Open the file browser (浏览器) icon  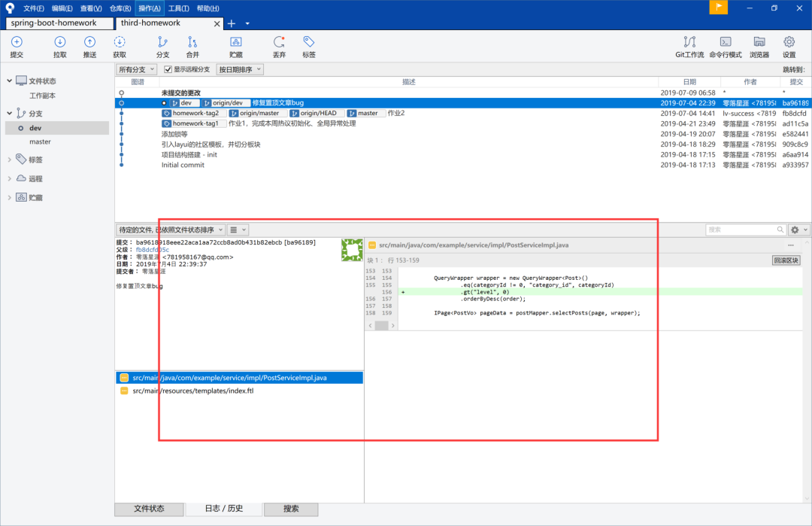tap(759, 47)
